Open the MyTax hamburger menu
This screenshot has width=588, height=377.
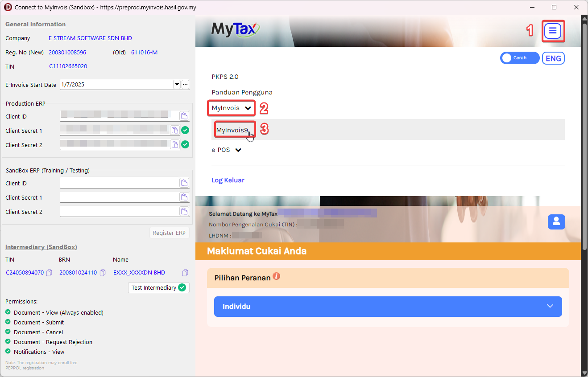point(553,31)
